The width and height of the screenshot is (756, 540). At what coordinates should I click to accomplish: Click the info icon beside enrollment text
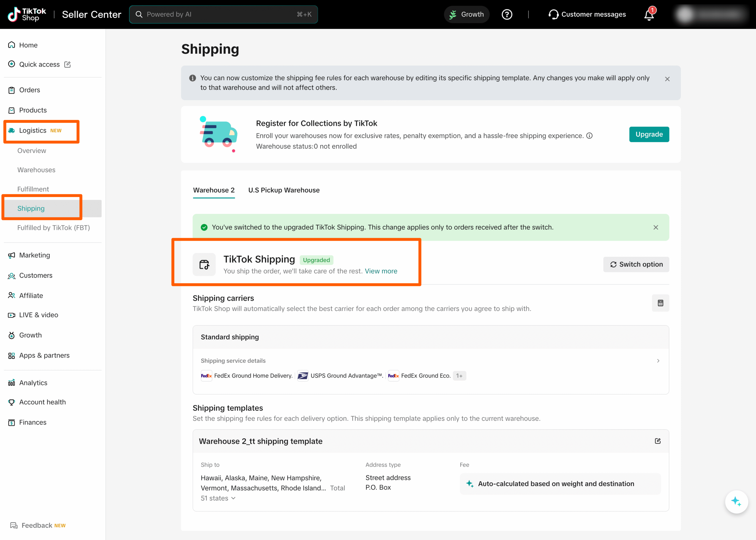[589, 136]
